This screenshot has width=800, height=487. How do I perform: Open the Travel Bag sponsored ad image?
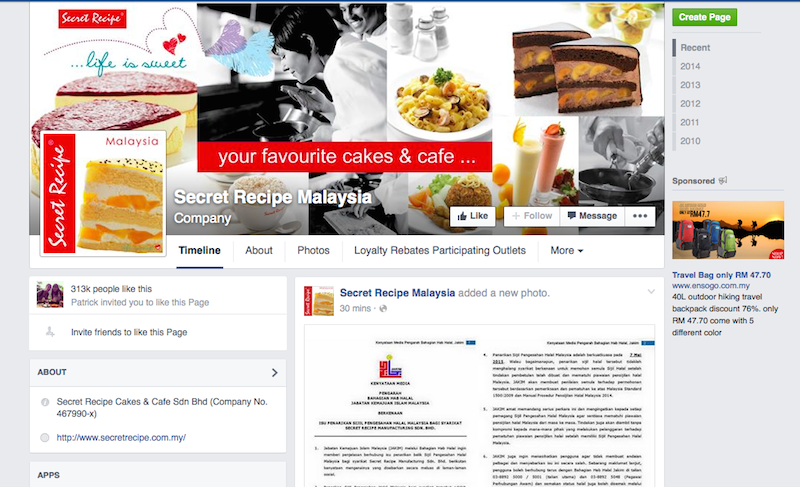click(728, 230)
